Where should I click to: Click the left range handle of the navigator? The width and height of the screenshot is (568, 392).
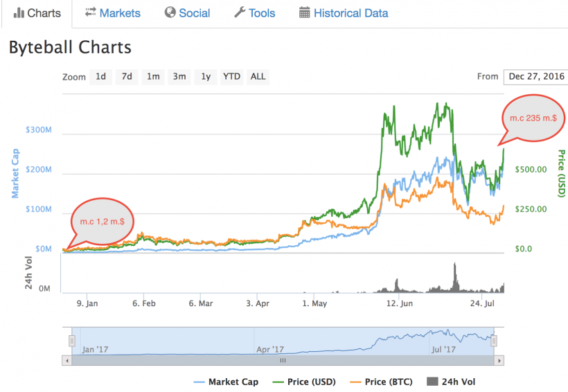(71, 341)
